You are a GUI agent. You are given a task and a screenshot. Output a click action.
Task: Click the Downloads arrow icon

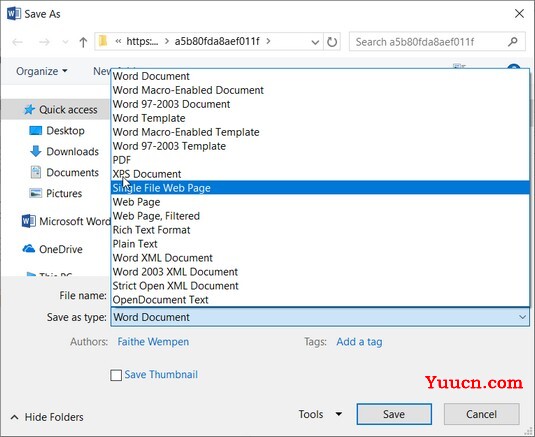tap(35, 151)
